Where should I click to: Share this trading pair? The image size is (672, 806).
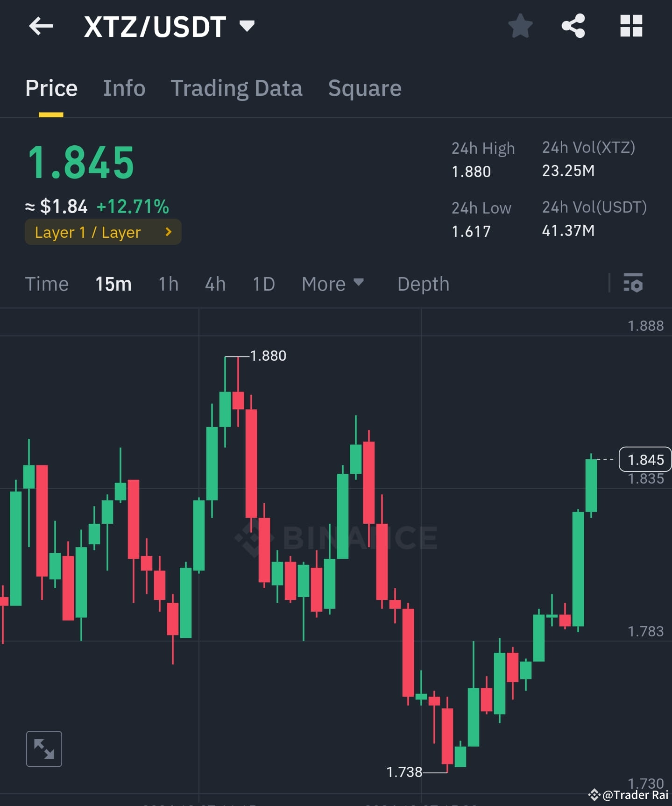[x=573, y=27]
